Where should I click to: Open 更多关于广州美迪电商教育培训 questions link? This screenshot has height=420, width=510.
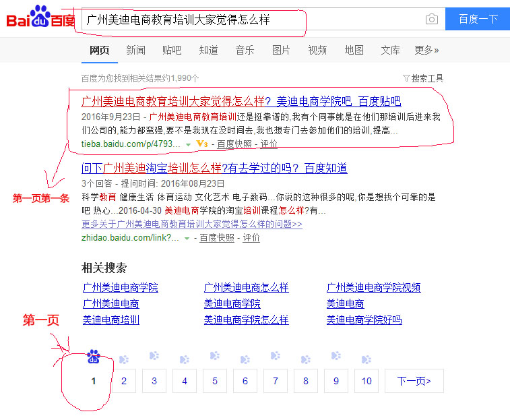(x=192, y=224)
